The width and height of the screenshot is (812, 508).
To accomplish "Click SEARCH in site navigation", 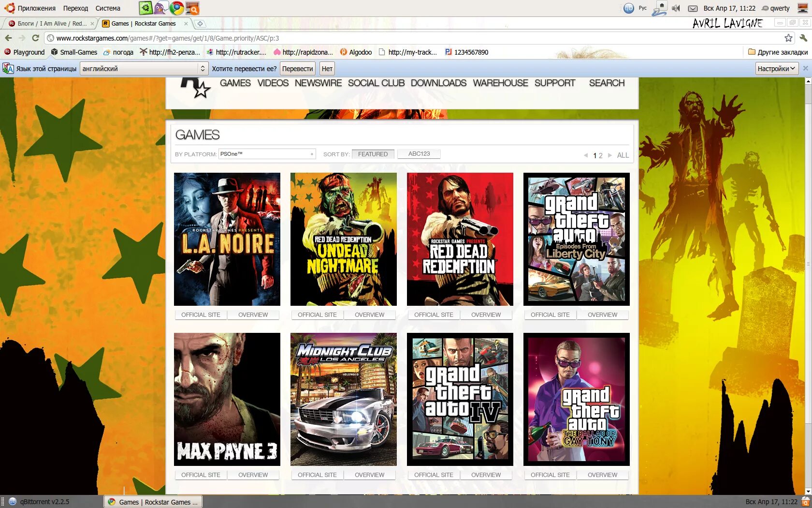I will click(607, 83).
